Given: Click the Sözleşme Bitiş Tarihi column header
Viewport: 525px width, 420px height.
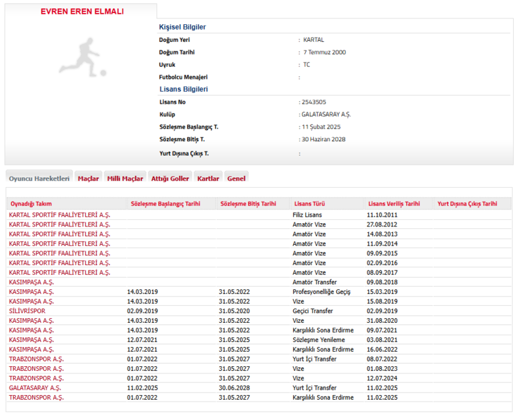Looking at the screenshot, I should 248,204.
